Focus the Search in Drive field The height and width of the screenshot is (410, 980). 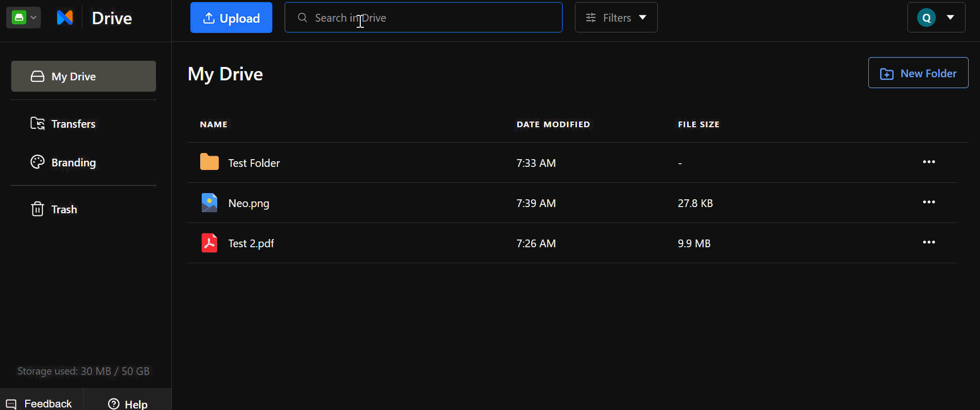(x=423, y=18)
